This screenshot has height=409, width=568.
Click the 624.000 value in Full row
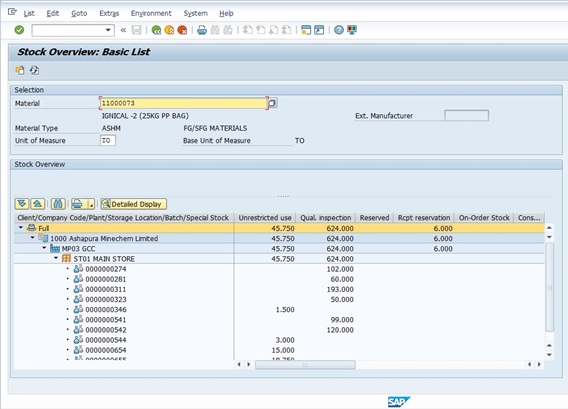click(x=340, y=228)
